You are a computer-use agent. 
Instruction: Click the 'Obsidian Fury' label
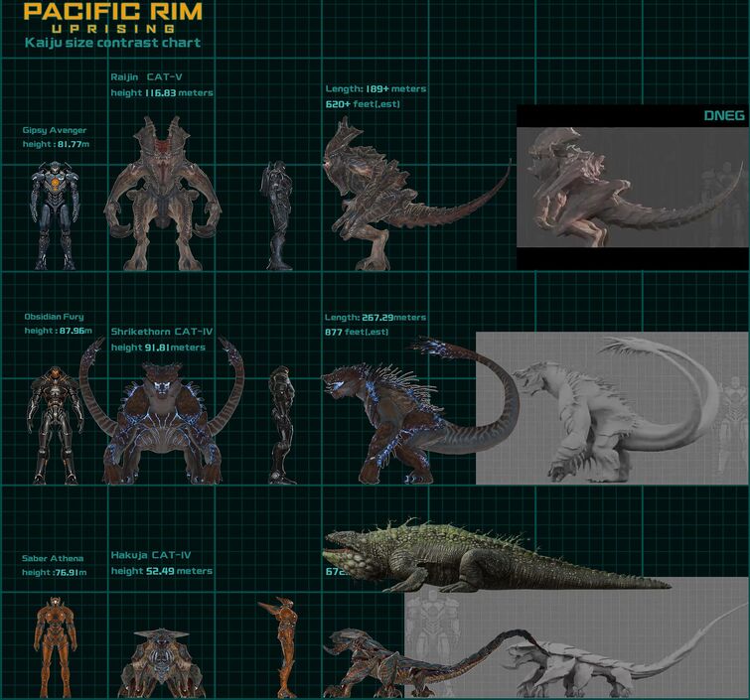54,317
